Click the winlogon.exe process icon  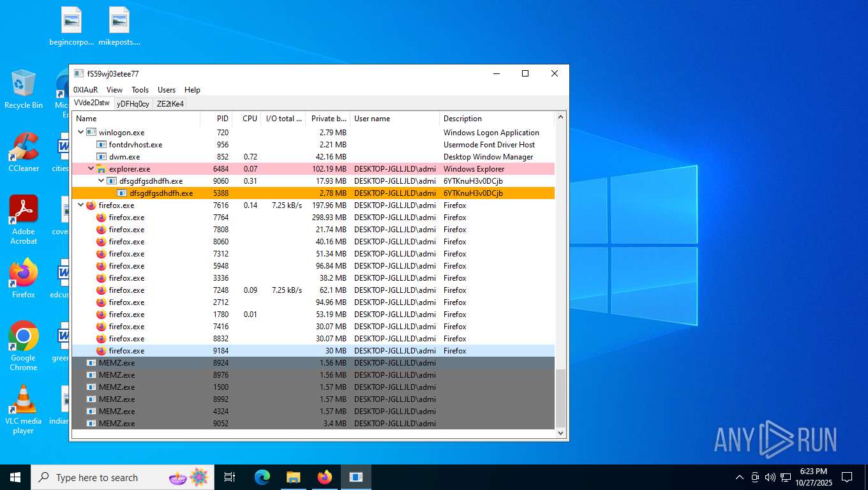[91, 133]
